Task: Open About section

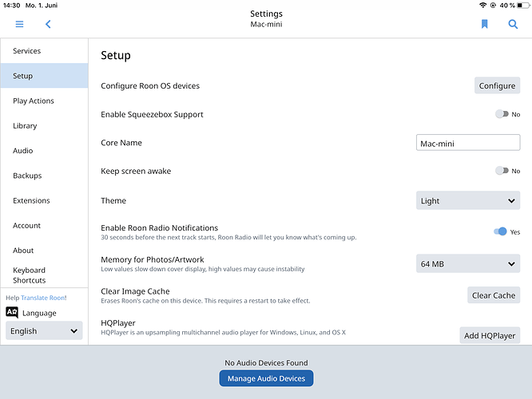Action: pyautogui.click(x=45, y=251)
